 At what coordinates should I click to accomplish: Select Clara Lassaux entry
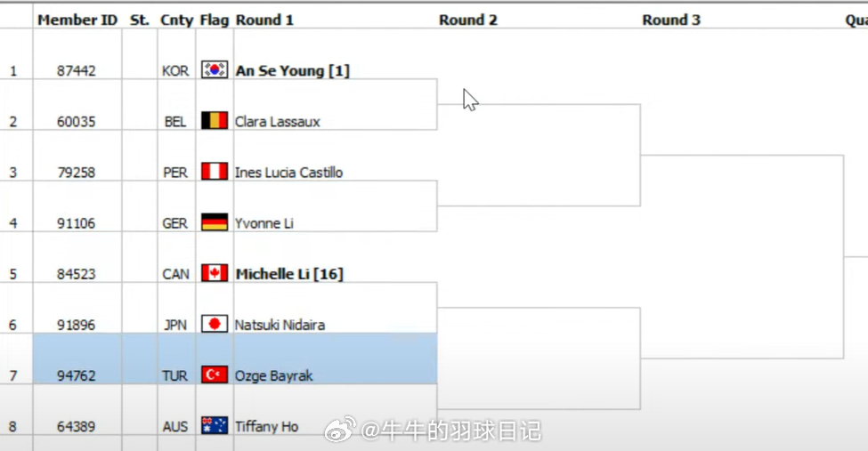[278, 122]
